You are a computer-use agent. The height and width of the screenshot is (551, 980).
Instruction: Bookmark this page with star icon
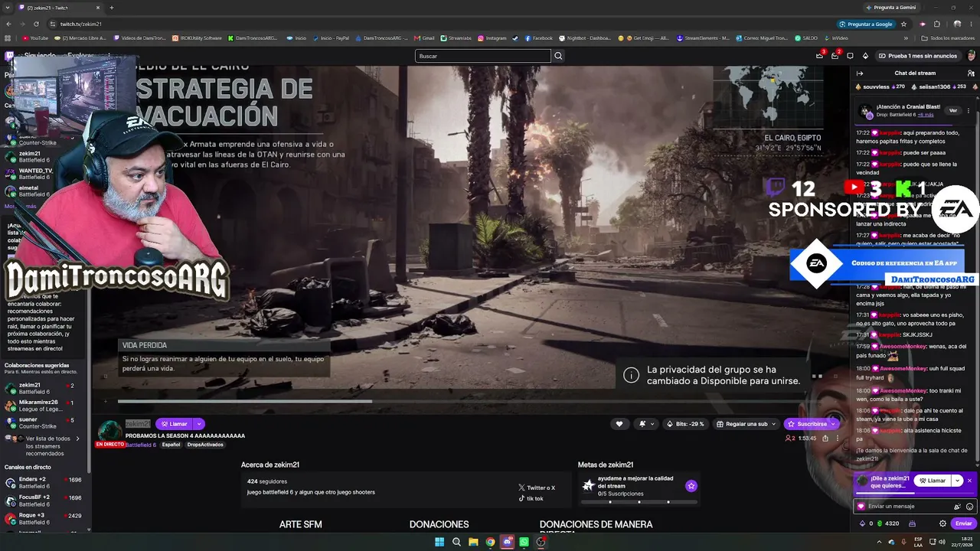903,24
